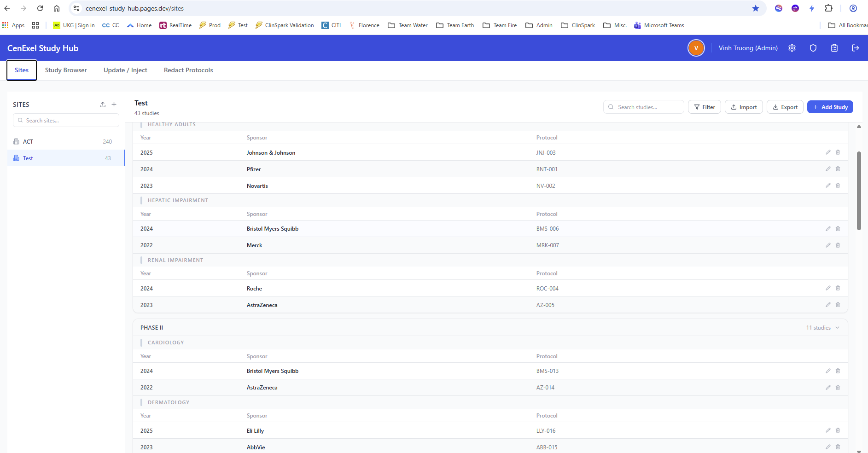Open the Admin bookmarks folder

click(539, 25)
